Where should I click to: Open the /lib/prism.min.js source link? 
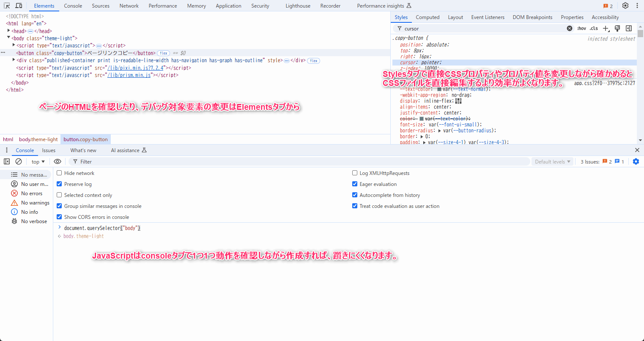(129, 75)
